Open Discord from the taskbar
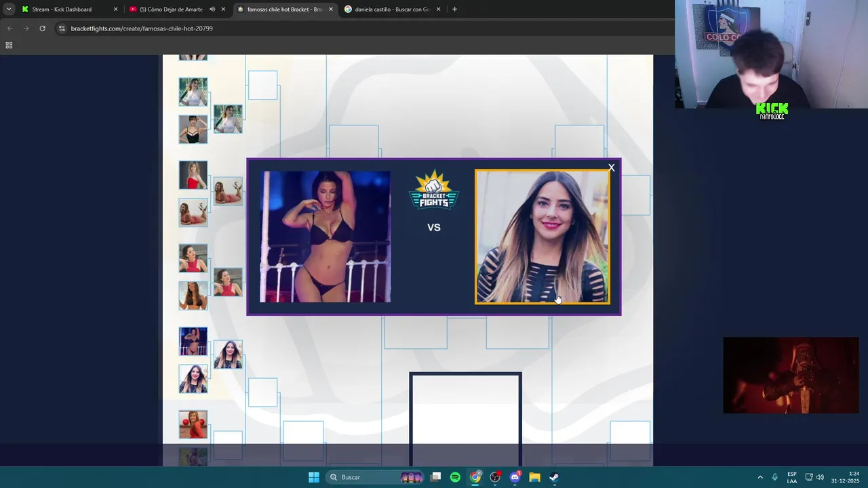 pyautogui.click(x=515, y=477)
